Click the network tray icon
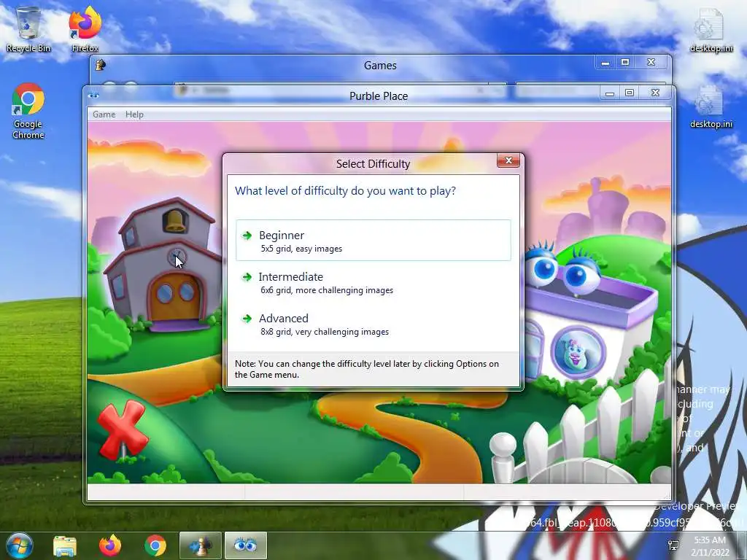 [x=673, y=545]
